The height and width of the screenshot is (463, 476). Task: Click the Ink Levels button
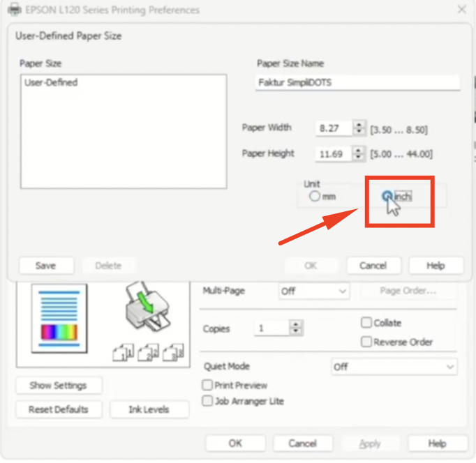click(149, 409)
